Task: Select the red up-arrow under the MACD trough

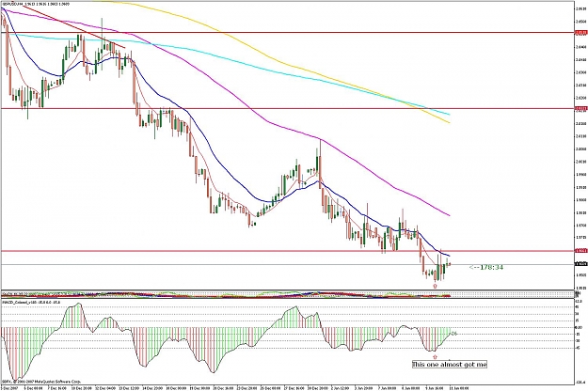Action: (435, 356)
